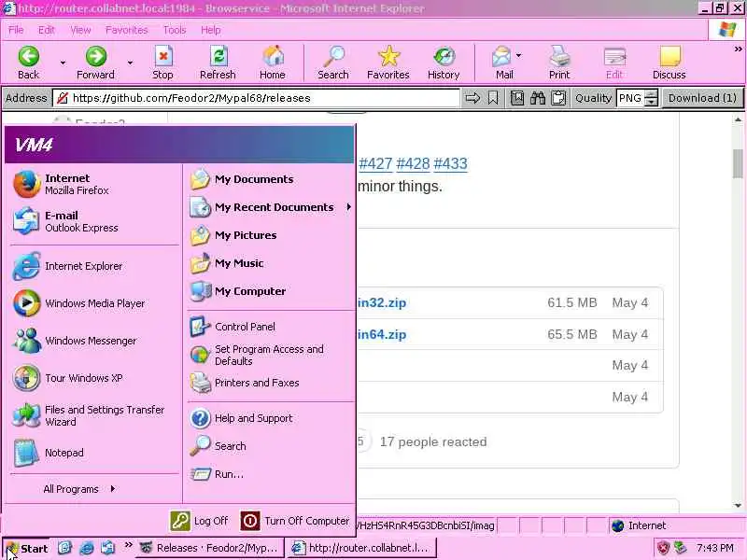
Task: Open My Music folder
Action: pos(270,263)
